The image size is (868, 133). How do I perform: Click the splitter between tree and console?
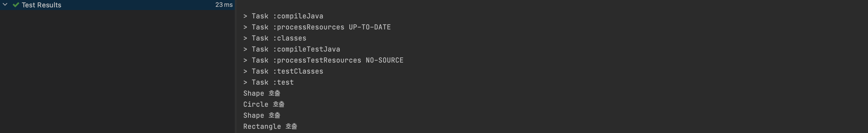235,66
